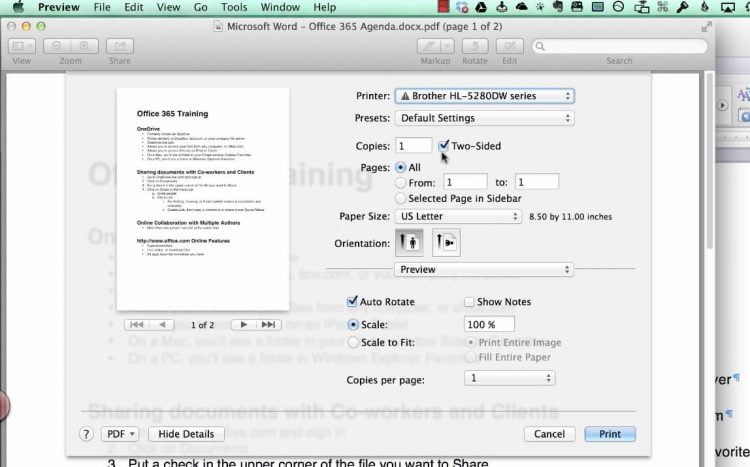Viewport: 750px width, 467px height.
Task: Open the Preview options dropdown
Action: pos(484,269)
